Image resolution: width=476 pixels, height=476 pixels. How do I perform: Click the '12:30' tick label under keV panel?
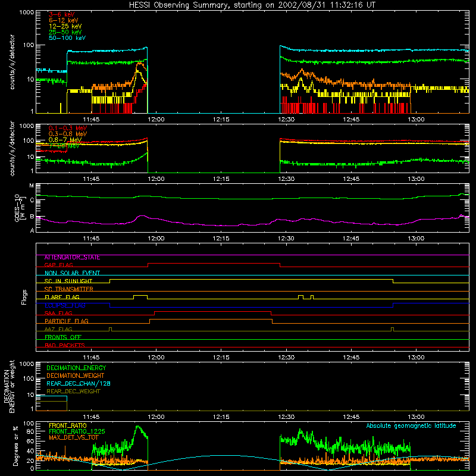pos(286,120)
